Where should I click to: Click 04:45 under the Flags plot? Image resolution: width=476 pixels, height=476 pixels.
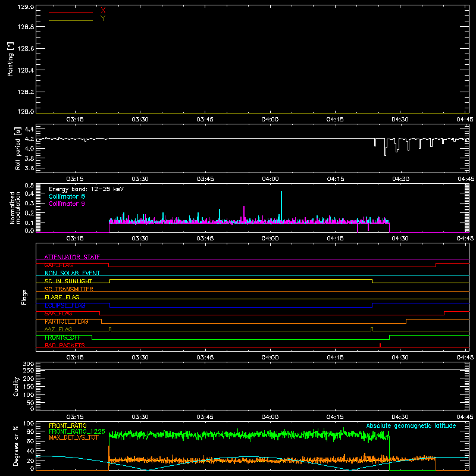(465, 358)
